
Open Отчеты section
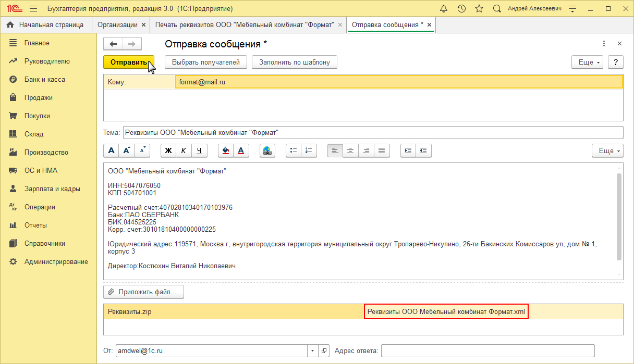[x=48, y=225]
